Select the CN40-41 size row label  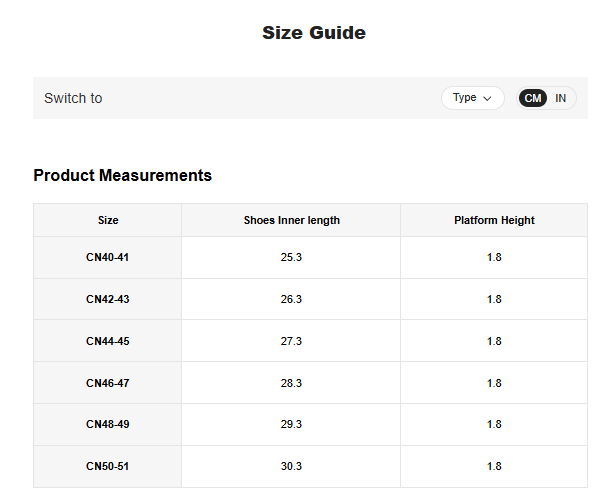click(108, 258)
